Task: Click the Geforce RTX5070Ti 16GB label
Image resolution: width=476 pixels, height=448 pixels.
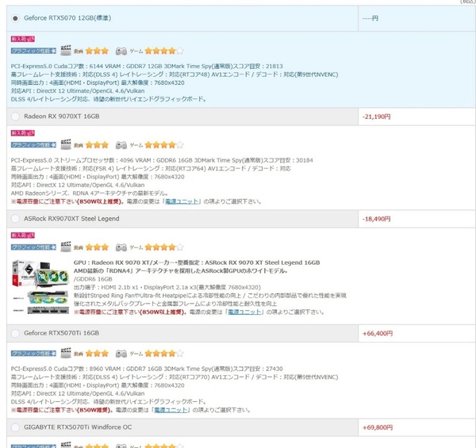Action: 62,333
